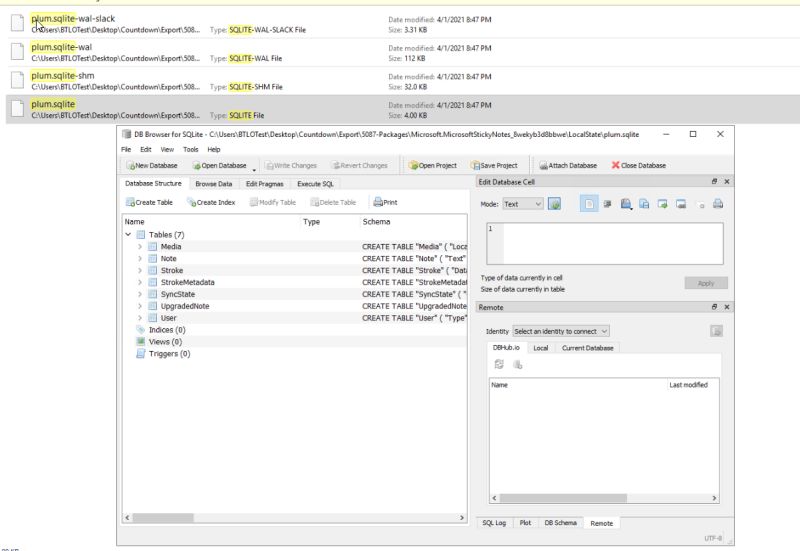Click the printer icon in Edit Database Cell

(x=718, y=204)
